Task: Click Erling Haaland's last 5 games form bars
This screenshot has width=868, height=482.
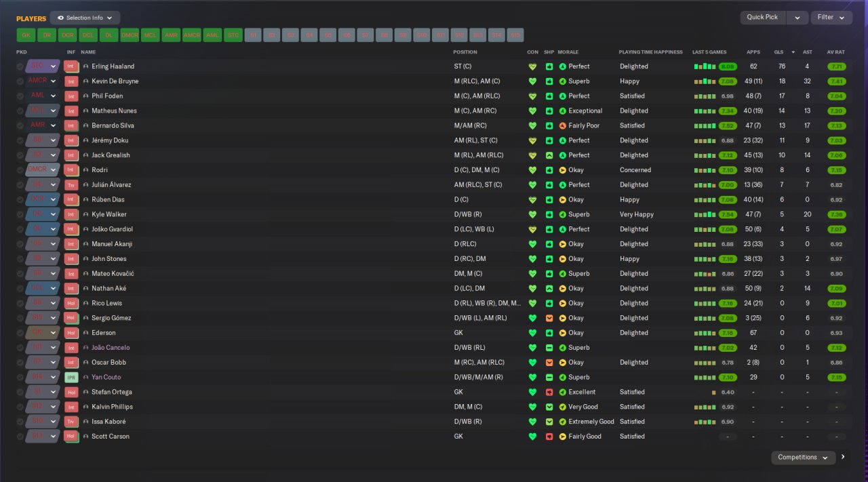Action: pyautogui.click(x=705, y=66)
